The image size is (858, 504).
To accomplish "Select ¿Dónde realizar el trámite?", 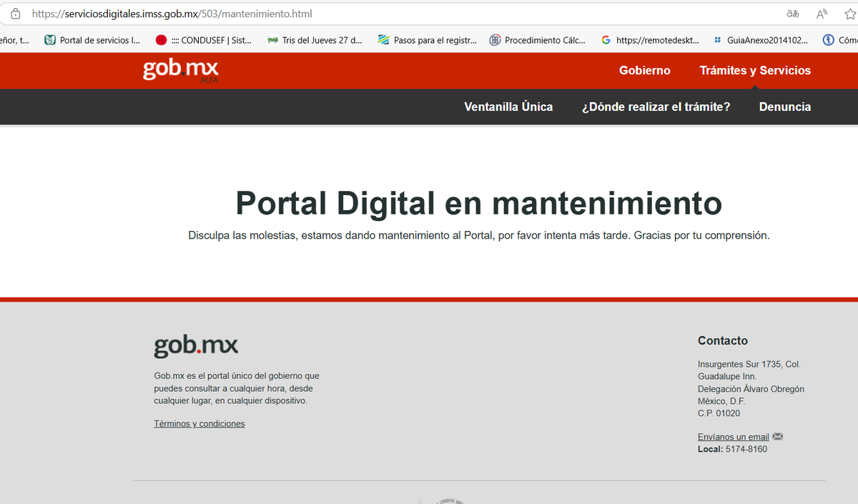I will click(x=656, y=107).
